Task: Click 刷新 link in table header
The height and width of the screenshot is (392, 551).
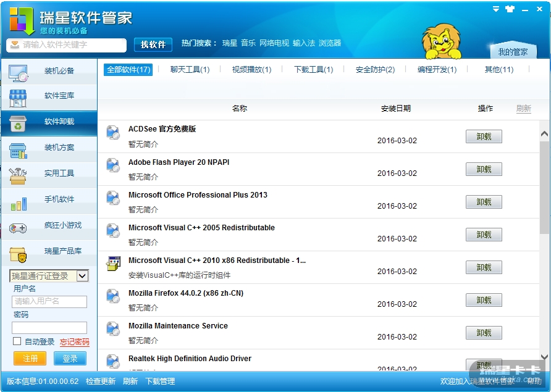Action: pos(524,108)
